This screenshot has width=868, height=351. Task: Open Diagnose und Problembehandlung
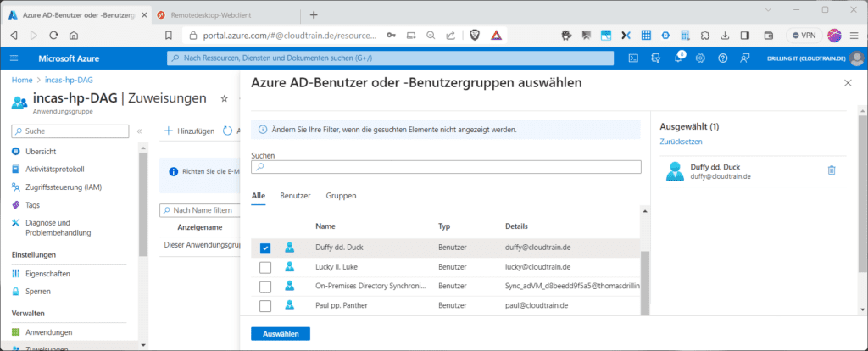coord(58,227)
